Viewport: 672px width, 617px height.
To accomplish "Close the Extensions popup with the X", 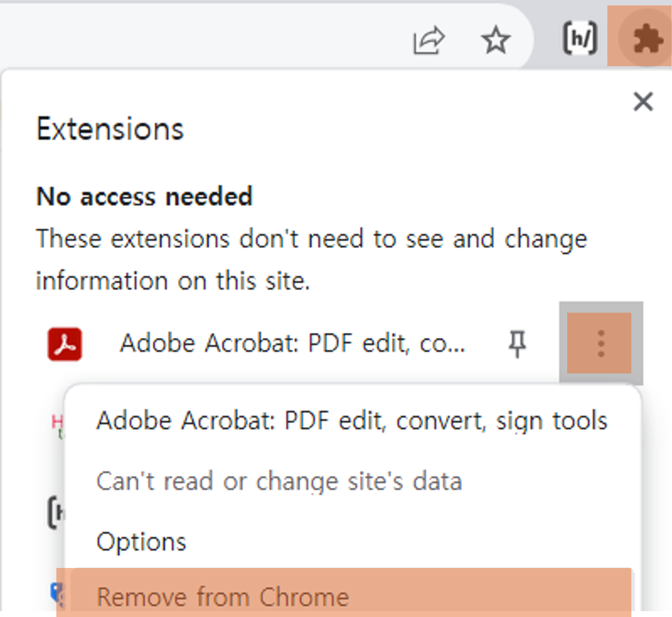I will tap(643, 102).
